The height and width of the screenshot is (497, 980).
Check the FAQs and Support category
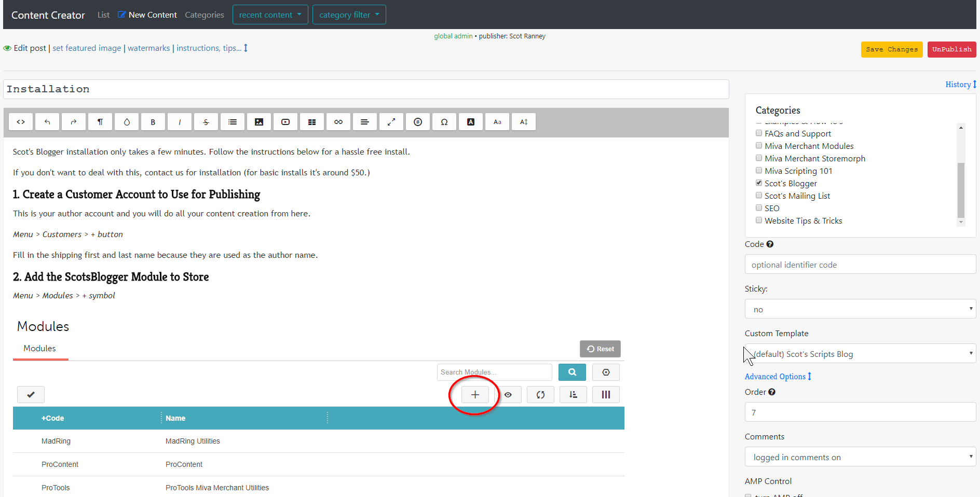tap(759, 133)
